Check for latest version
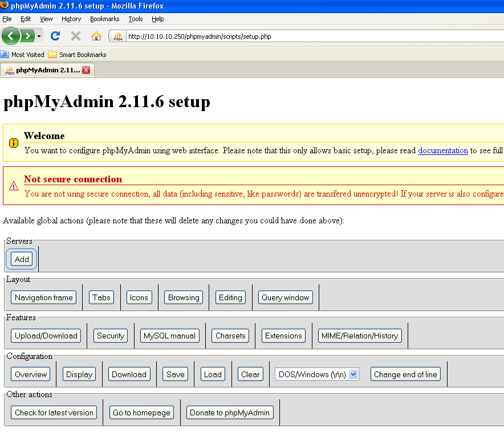 point(54,412)
